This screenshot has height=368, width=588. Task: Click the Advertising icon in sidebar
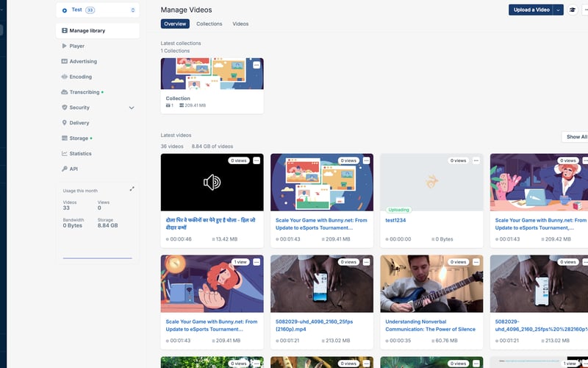(x=65, y=61)
